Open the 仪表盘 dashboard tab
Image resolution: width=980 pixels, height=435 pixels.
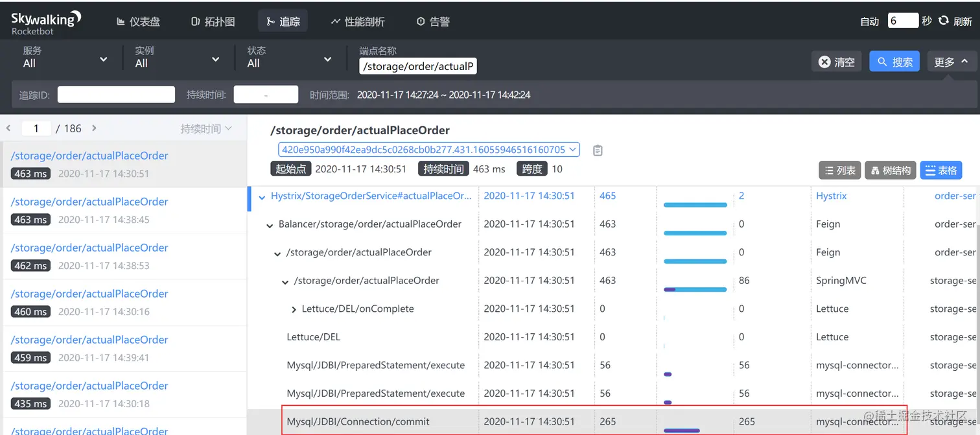pos(138,21)
